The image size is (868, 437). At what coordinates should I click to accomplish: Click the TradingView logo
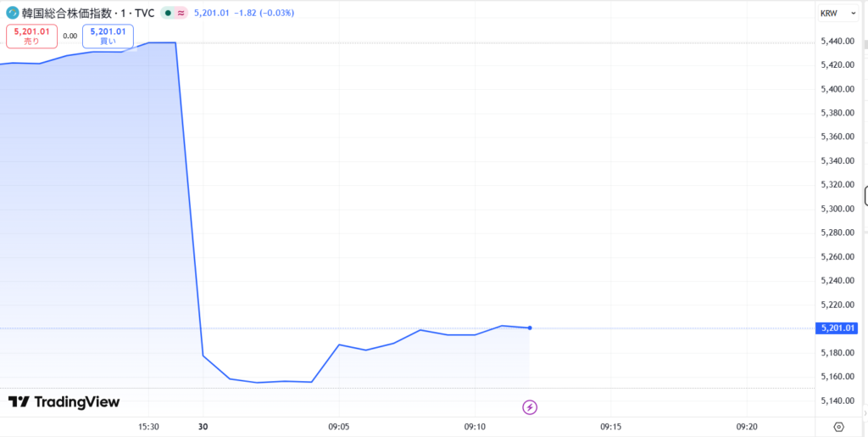pyautogui.click(x=64, y=402)
